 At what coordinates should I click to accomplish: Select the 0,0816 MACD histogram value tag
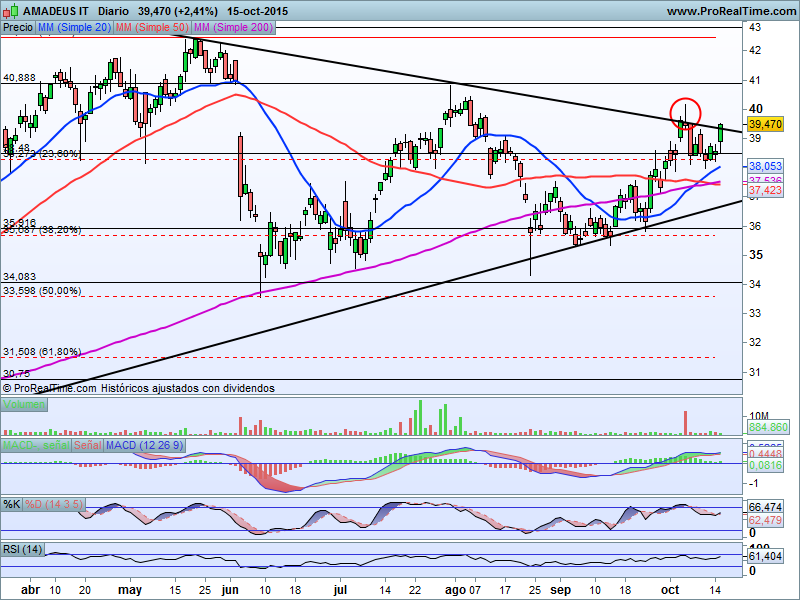click(x=765, y=465)
